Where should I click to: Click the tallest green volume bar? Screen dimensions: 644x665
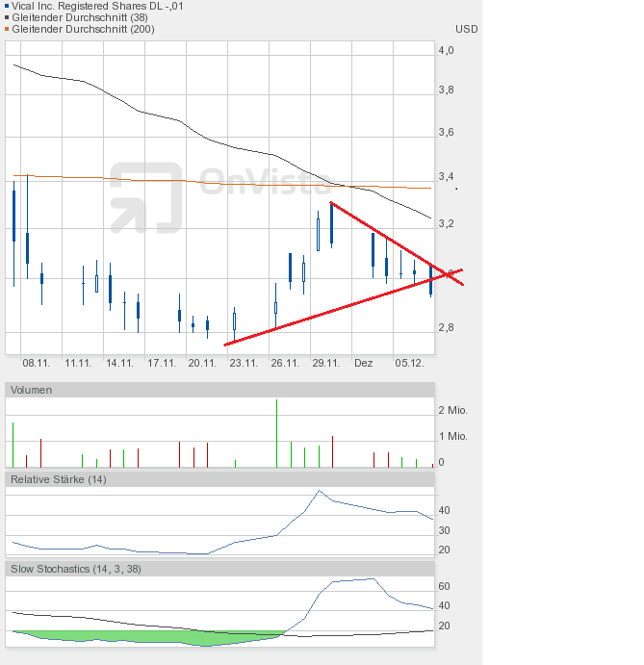click(x=276, y=433)
